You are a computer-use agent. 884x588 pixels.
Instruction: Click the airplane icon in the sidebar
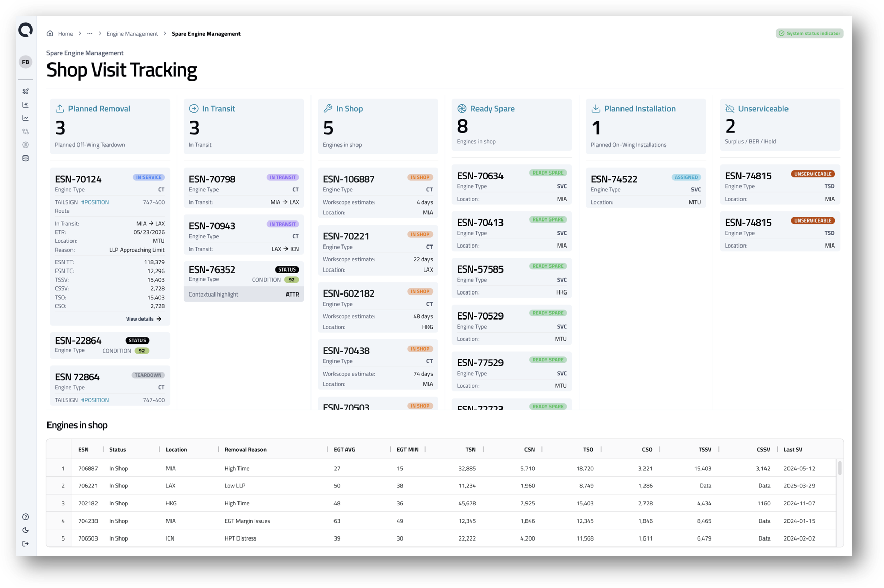coord(26,91)
